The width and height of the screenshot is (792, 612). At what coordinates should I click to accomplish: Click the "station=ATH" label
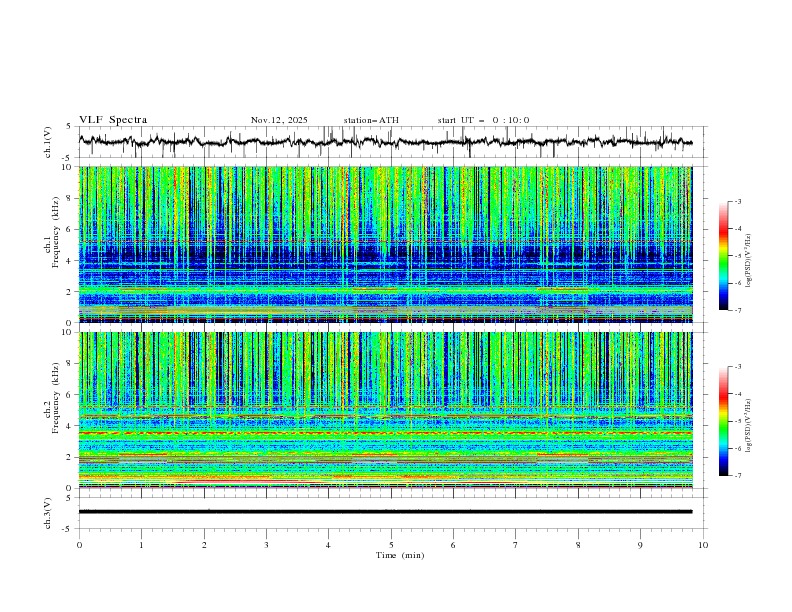(x=371, y=120)
